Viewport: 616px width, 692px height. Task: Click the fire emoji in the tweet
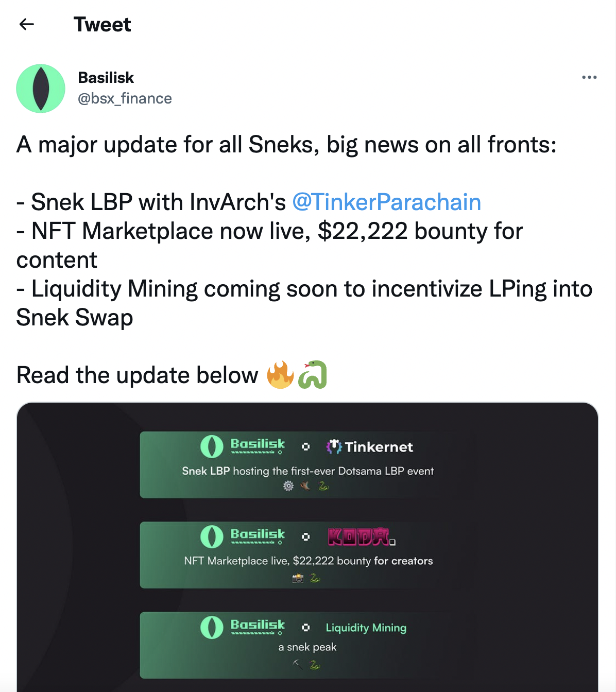click(280, 375)
